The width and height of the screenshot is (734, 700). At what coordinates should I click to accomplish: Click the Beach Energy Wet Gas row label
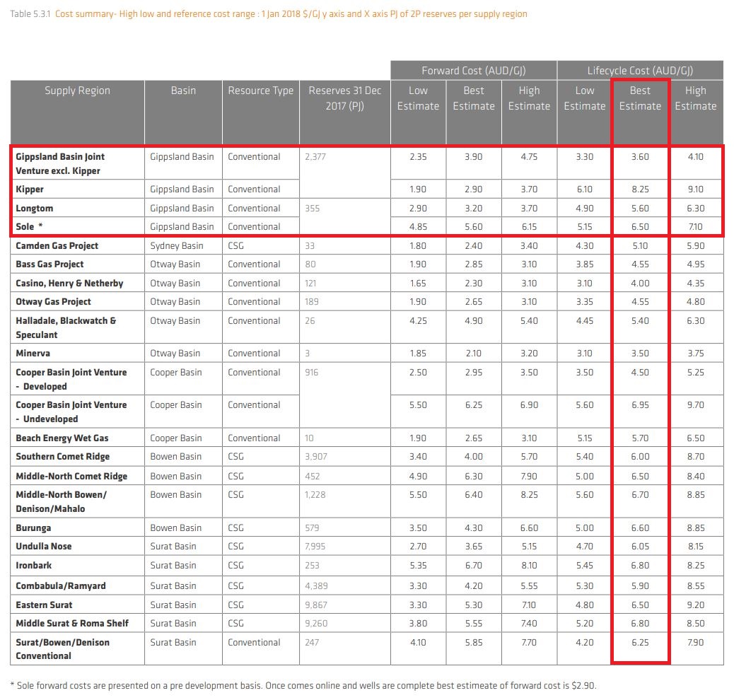(x=62, y=438)
